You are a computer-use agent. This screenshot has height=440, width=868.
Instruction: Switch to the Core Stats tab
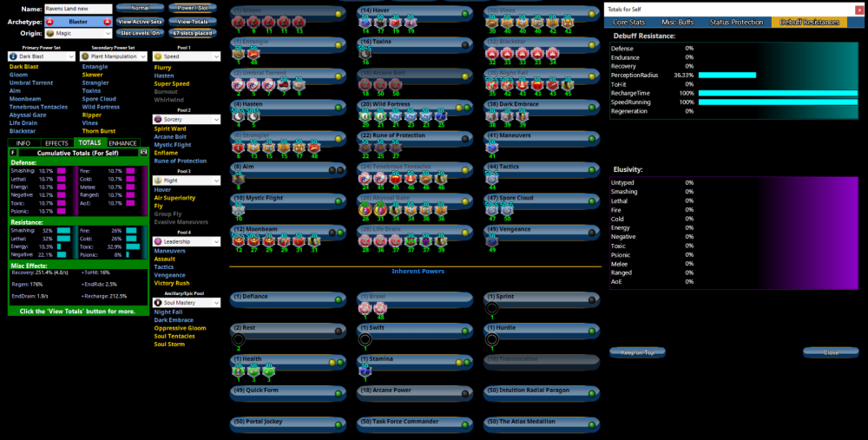(633, 21)
